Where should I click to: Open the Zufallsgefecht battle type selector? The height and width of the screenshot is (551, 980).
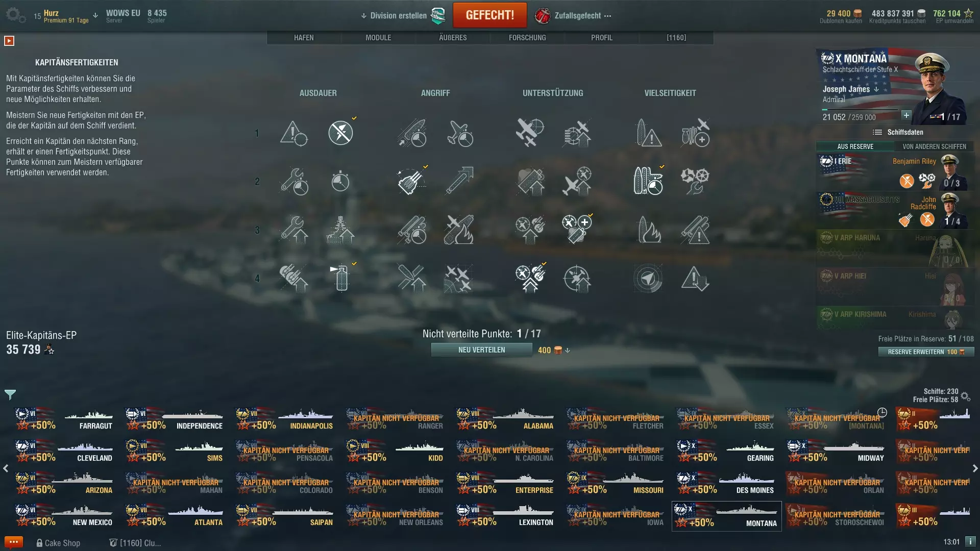pyautogui.click(x=572, y=16)
